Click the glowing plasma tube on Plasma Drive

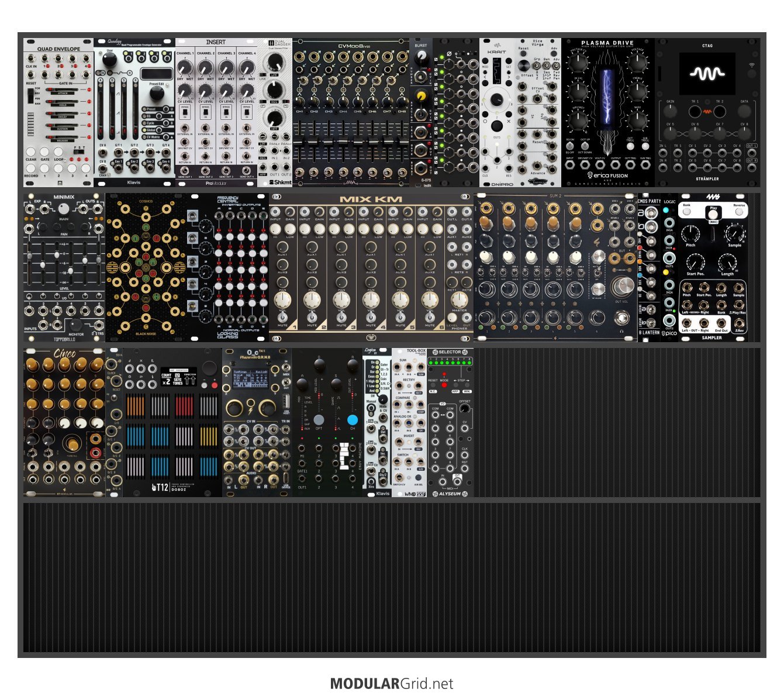click(607, 97)
